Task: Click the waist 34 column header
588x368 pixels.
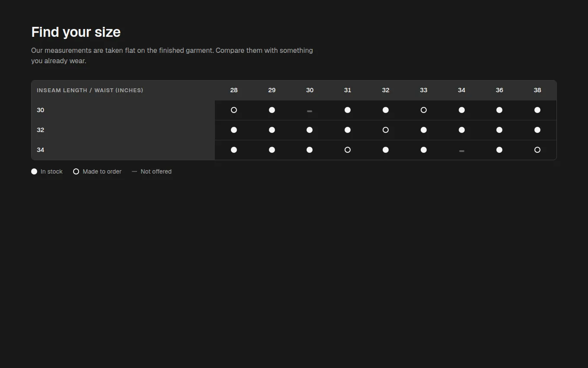Action: pos(462,90)
